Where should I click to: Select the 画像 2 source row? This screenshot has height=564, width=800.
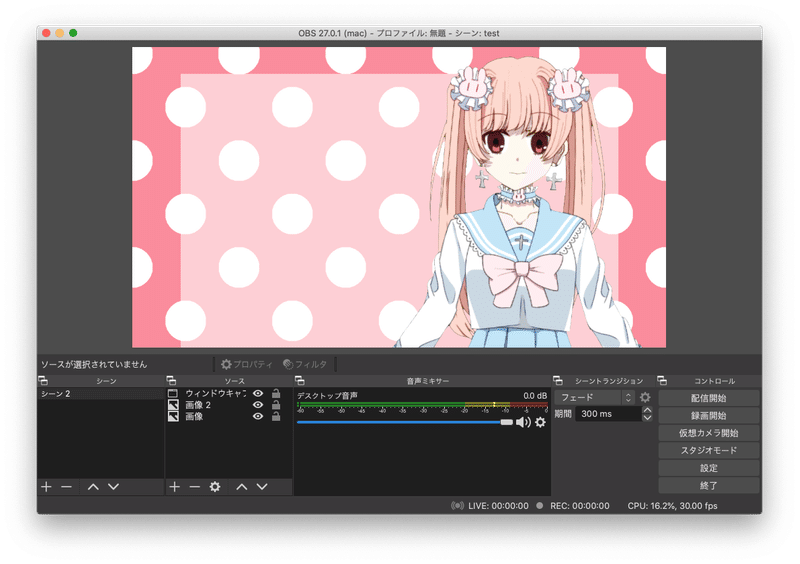(x=229, y=405)
